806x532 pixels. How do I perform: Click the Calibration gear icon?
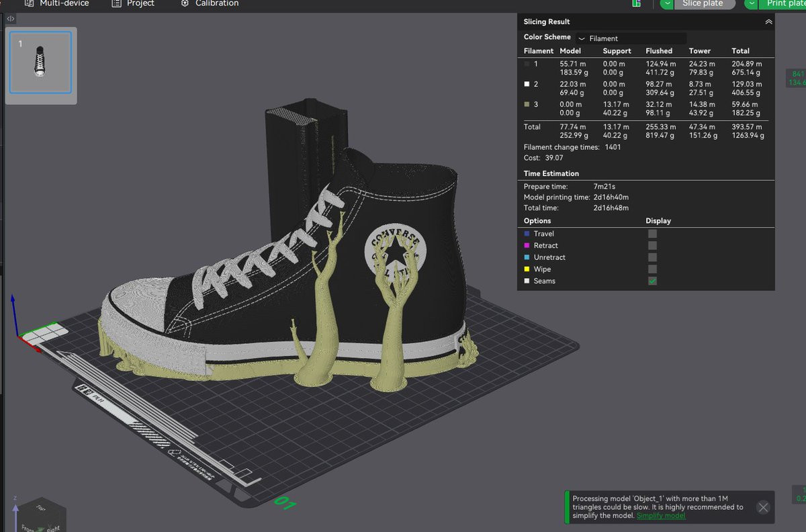[x=185, y=3]
